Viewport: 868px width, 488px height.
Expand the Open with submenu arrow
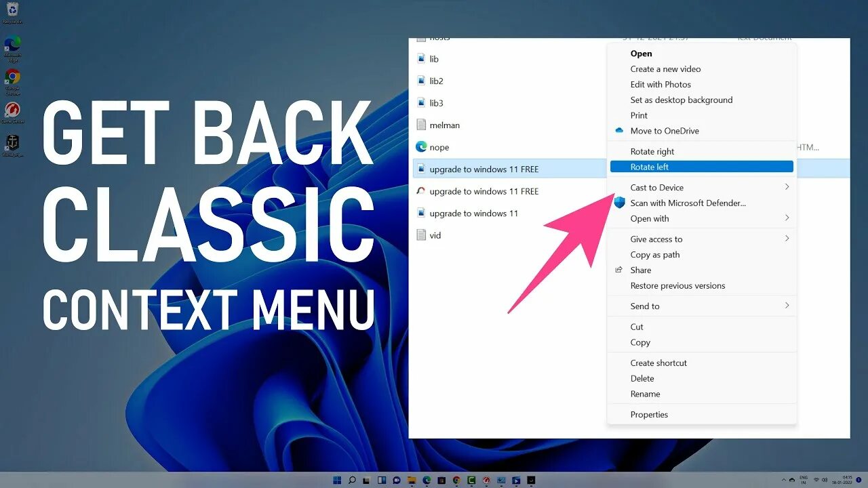tap(787, 218)
